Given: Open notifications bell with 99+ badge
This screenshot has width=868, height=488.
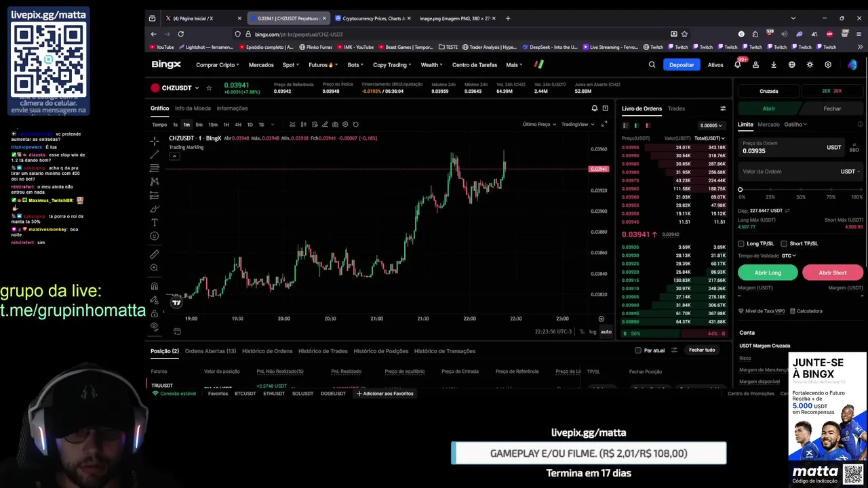Looking at the screenshot, I should tap(738, 65).
